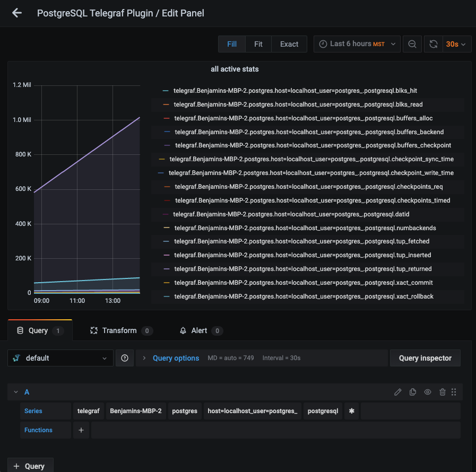Select Exact display mode
476x472 pixels.
(289, 44)
